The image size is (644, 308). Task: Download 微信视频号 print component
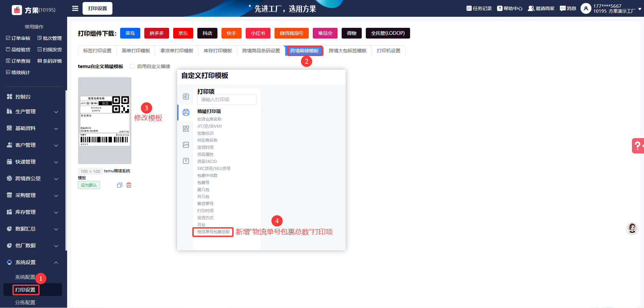(292, 33)
